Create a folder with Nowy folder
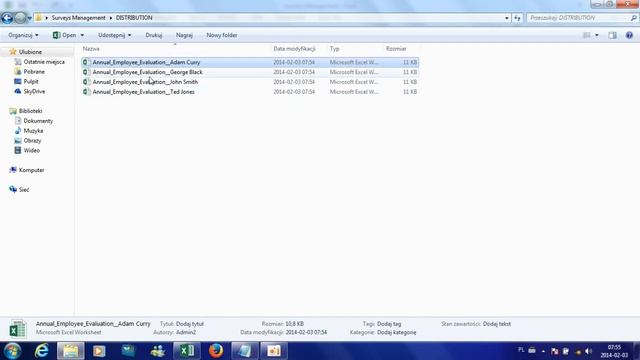This screenshot has height=360, width=640. 222,35
